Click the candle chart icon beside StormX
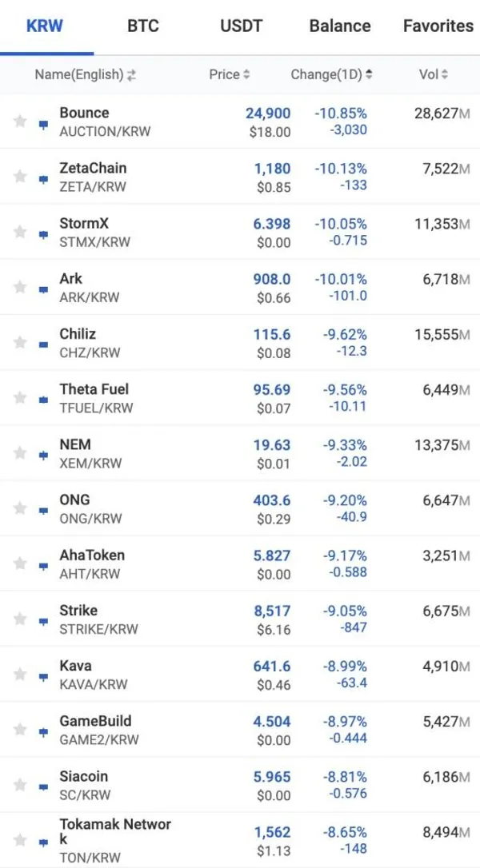 click(44, 234)
